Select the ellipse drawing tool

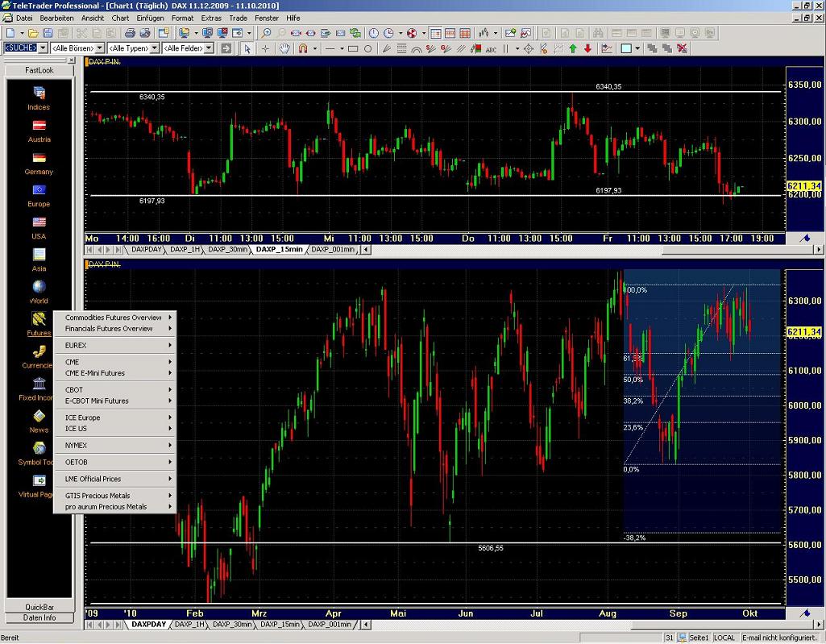coord(367,48)
